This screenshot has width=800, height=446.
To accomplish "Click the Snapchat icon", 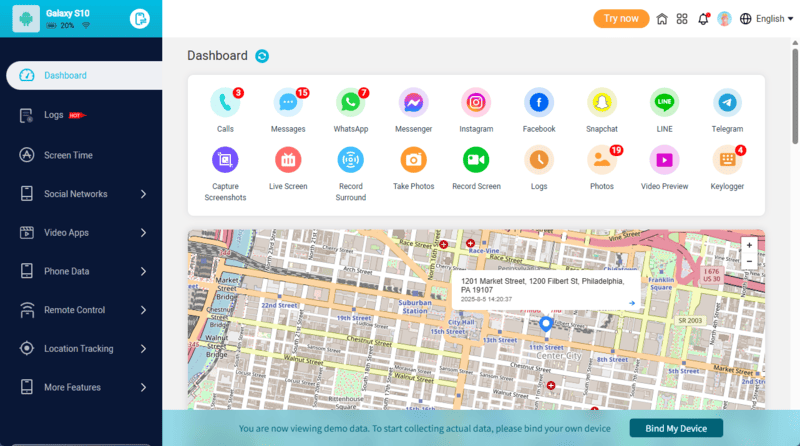I will pos(601,103).
